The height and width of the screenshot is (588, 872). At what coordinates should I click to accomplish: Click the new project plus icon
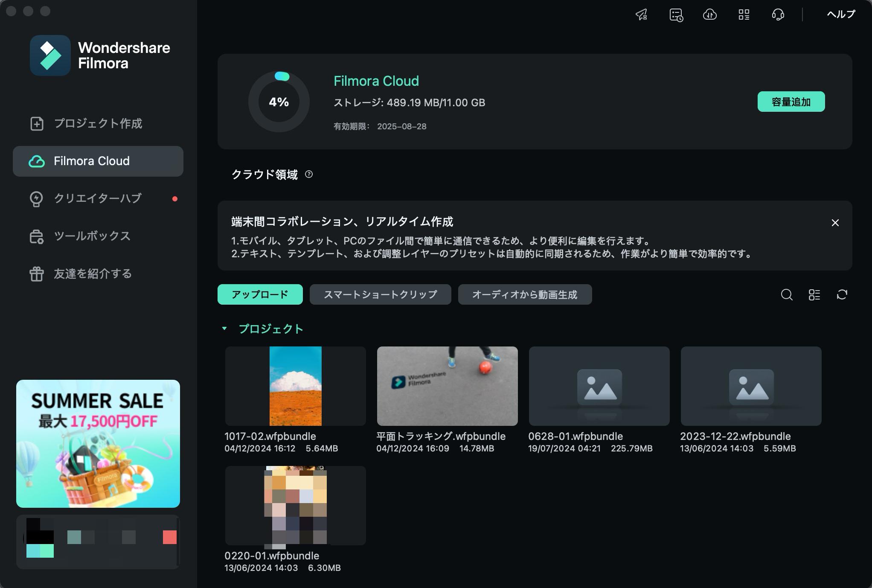tap(37, 124)
